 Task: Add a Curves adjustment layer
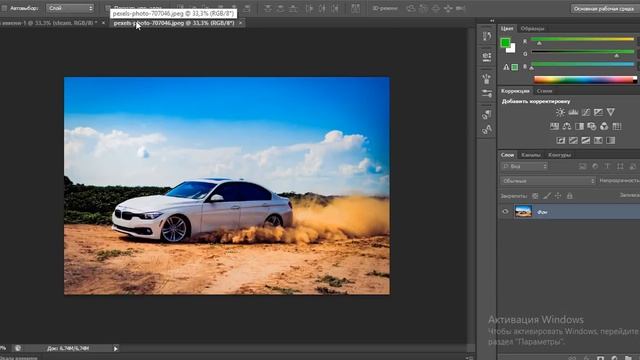586,112
